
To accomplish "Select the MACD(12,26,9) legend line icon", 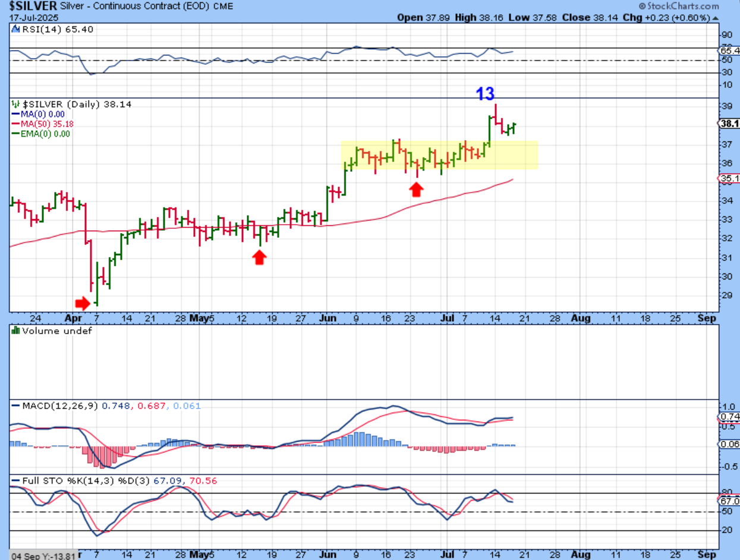I will click(x=15, y=406).
